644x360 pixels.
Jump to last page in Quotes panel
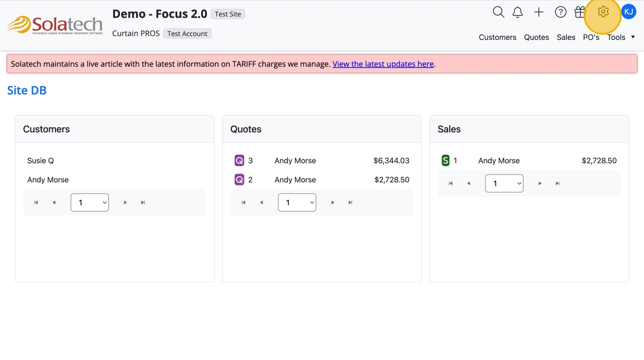(350, 203)
